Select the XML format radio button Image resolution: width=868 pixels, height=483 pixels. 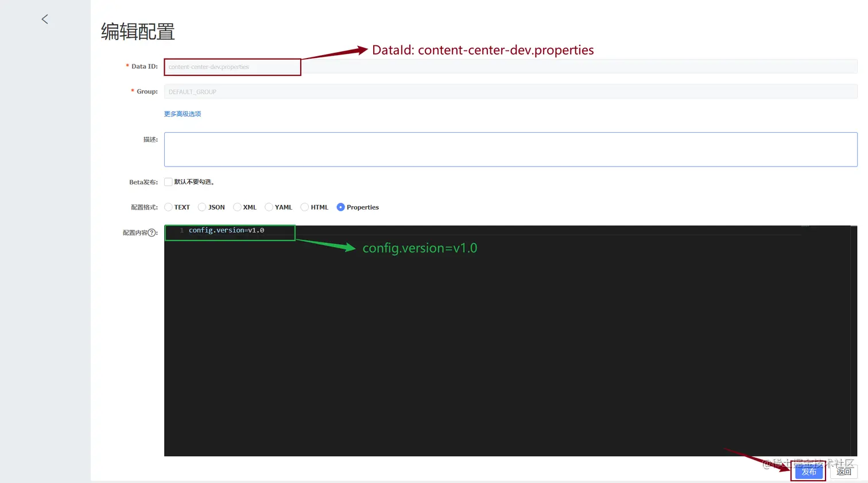(237, 207)
